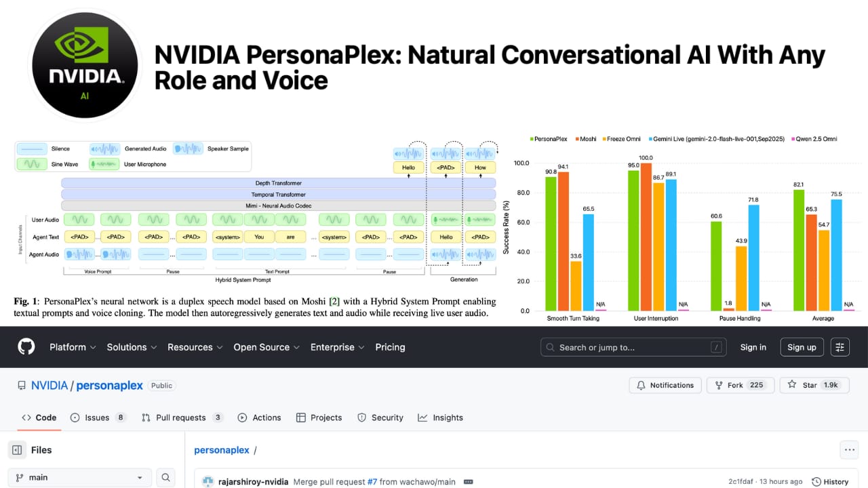Click the rajarshiroy-nvidia avatar image
This screenshot has height=488, width=868.
pos(208,482)
